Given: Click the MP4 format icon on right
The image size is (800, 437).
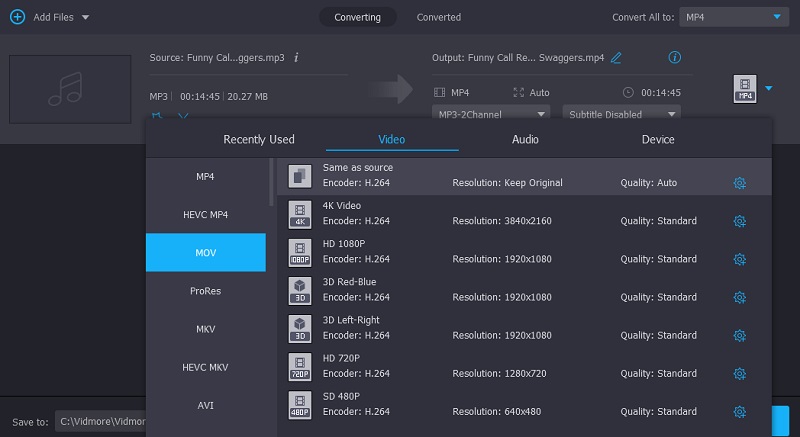Looking at the screenshot, I should pyautogui.click(x=744, y=89).
